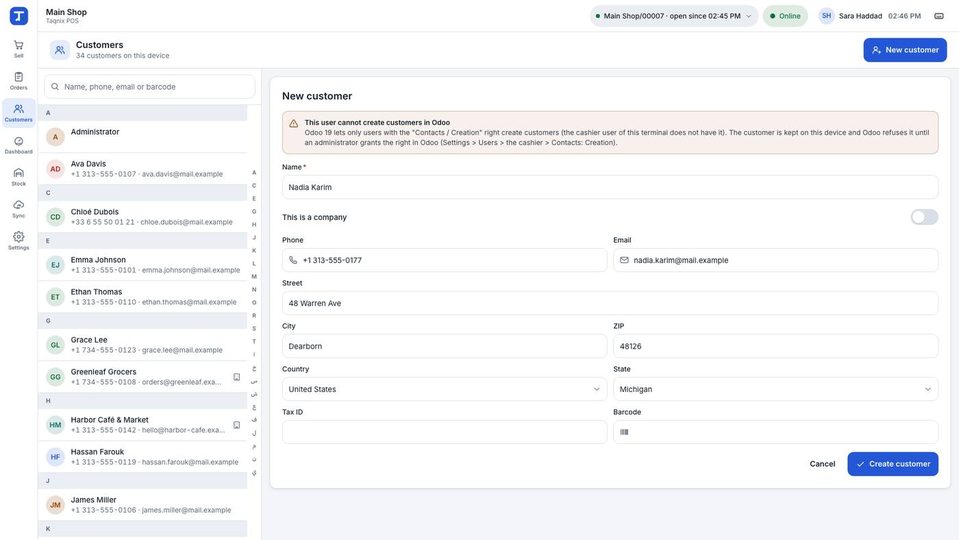
Task: Open the Stock section in sidebar
Action: (18, 177)
